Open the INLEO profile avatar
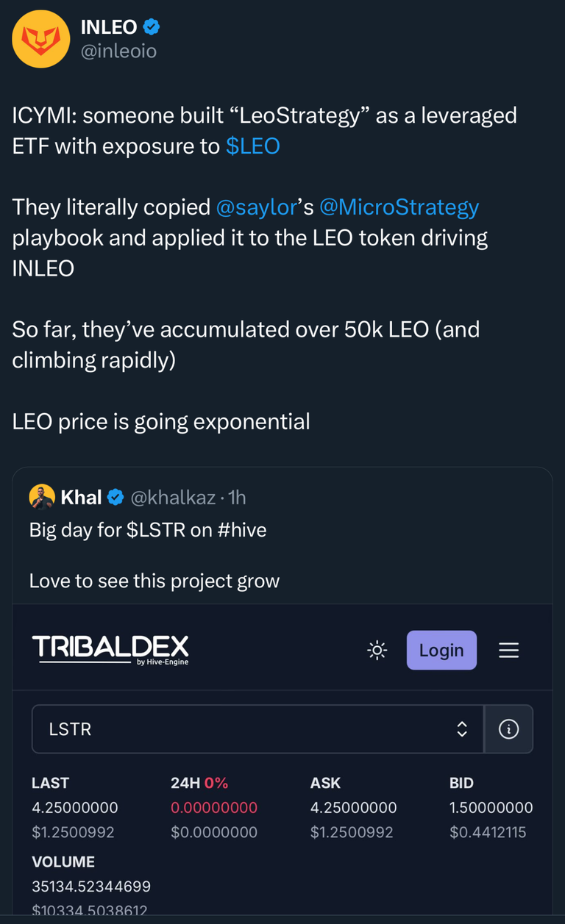Viewport: 565px width, 924px height. (41, 39)
